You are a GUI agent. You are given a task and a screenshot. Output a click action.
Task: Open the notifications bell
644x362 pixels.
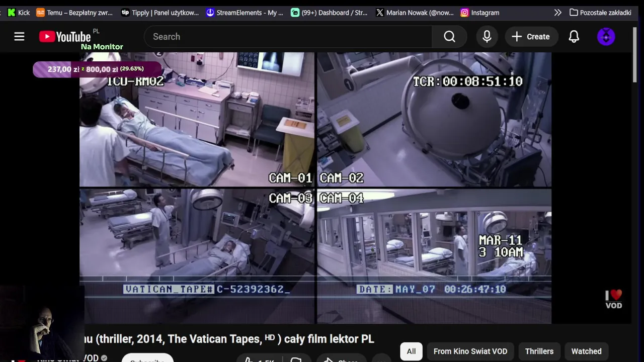[x=574, y=37]
